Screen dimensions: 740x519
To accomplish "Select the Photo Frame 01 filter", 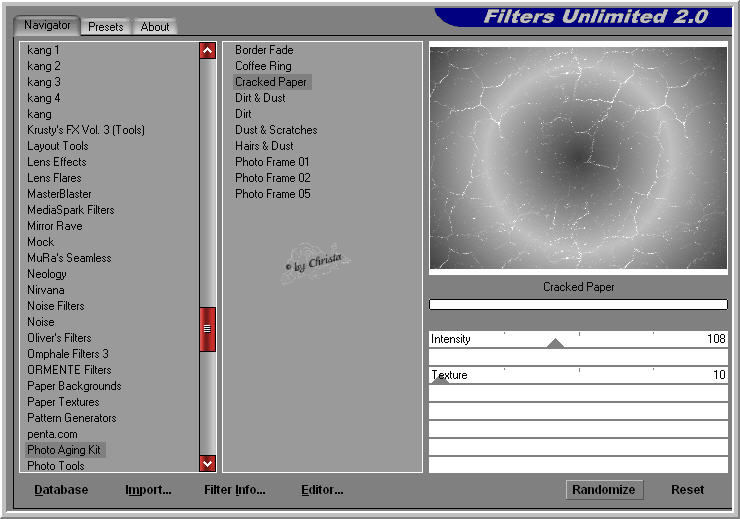I will coord(272,162).
